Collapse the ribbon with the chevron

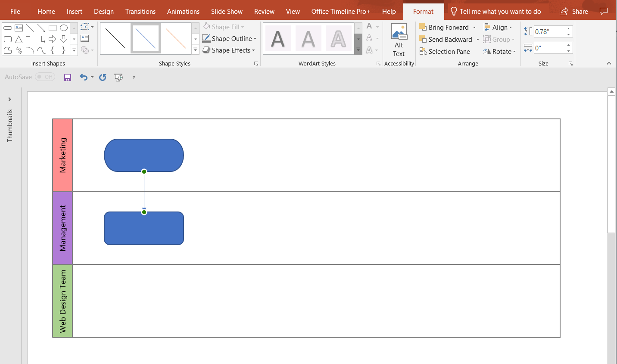tap(609, 63)
